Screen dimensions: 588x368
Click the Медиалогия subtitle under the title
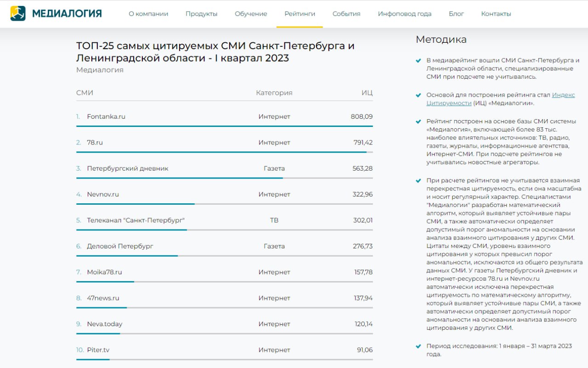pos(100,70)
